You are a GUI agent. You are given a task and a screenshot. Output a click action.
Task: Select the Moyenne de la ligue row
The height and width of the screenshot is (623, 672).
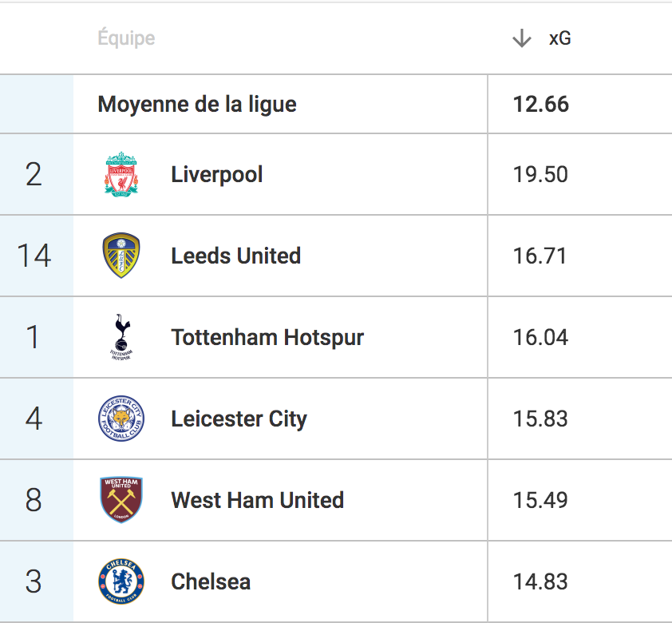[336, 104]
